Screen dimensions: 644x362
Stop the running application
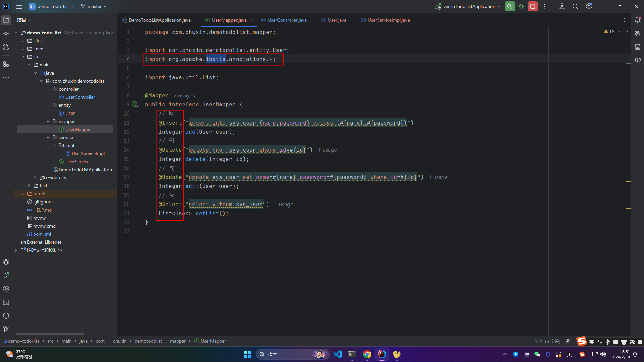(x=533, y=6)
